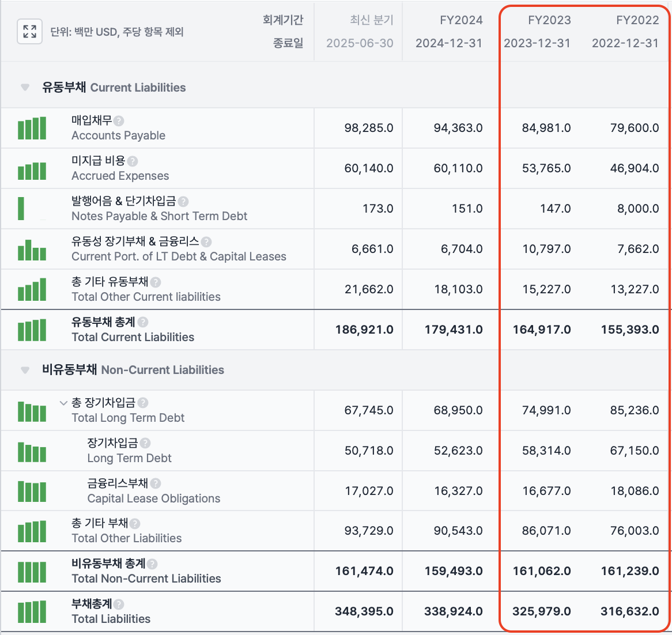This screenshot has width=672, height=635.
Task: Click help icon beside 유동부채 총계
Action: pos(143,322)
